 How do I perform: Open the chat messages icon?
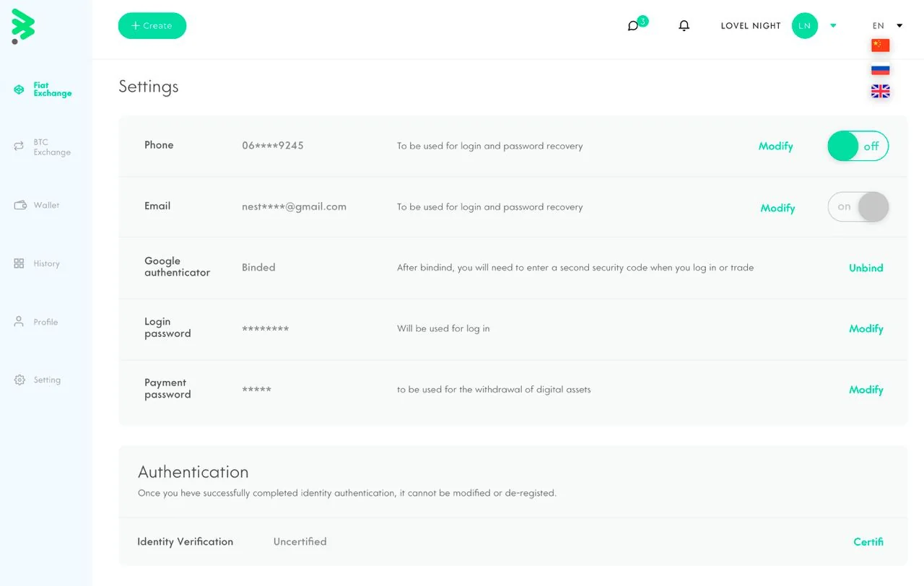[633, 26]
